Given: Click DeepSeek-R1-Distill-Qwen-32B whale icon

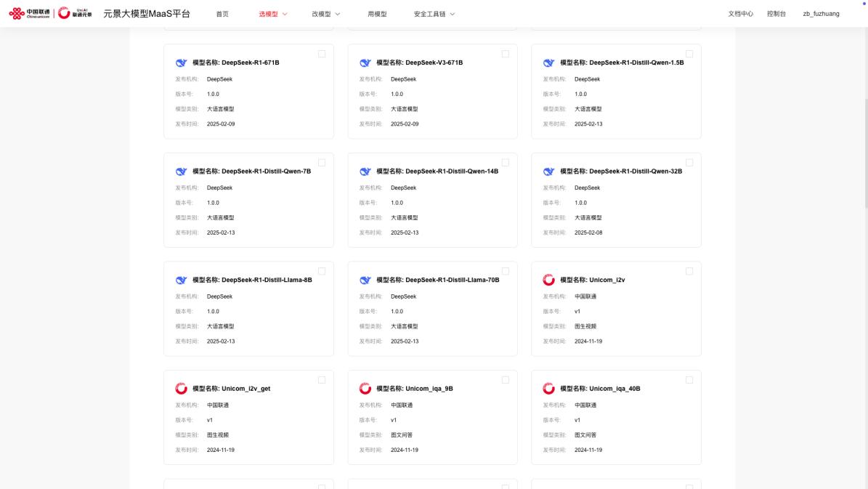Looking at the screenshot, I should (548, 171).
